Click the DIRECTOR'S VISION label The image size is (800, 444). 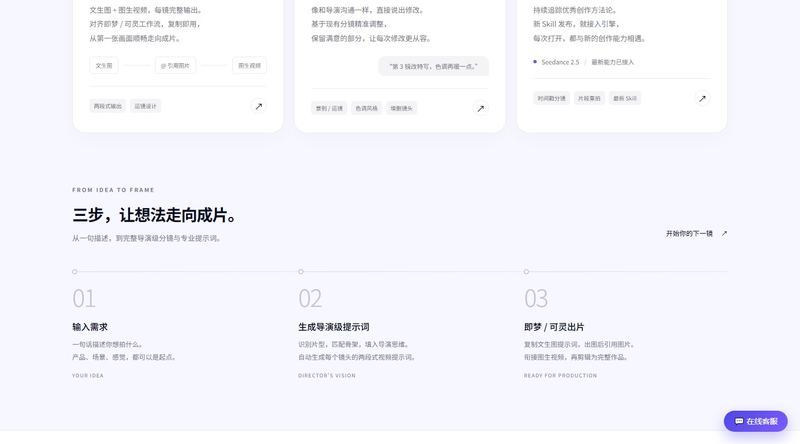tap(327, 376)
